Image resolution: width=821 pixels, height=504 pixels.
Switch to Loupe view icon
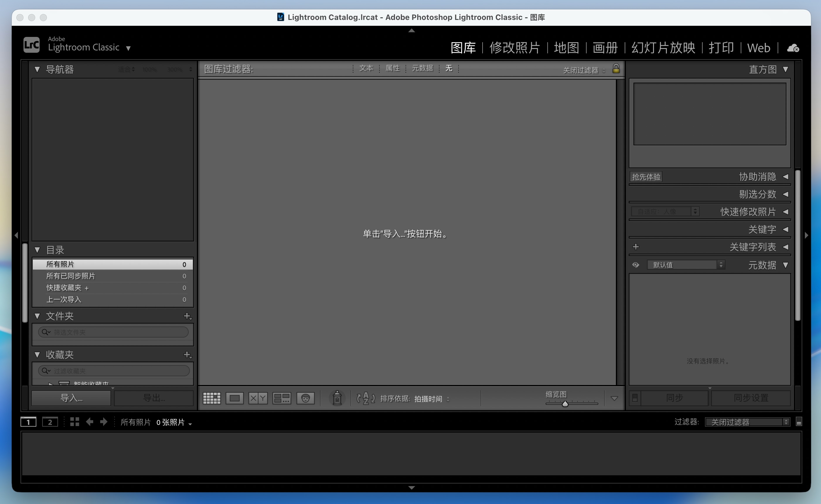234,398
